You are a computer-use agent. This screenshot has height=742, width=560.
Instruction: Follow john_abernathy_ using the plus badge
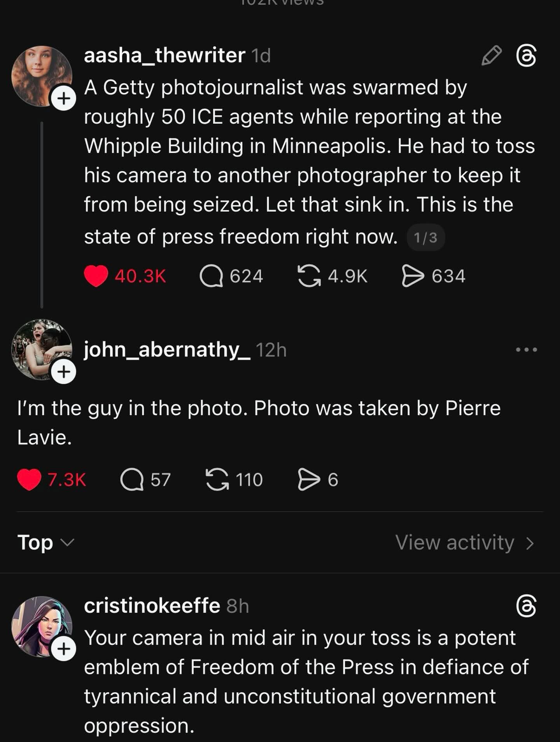point(64,372)
